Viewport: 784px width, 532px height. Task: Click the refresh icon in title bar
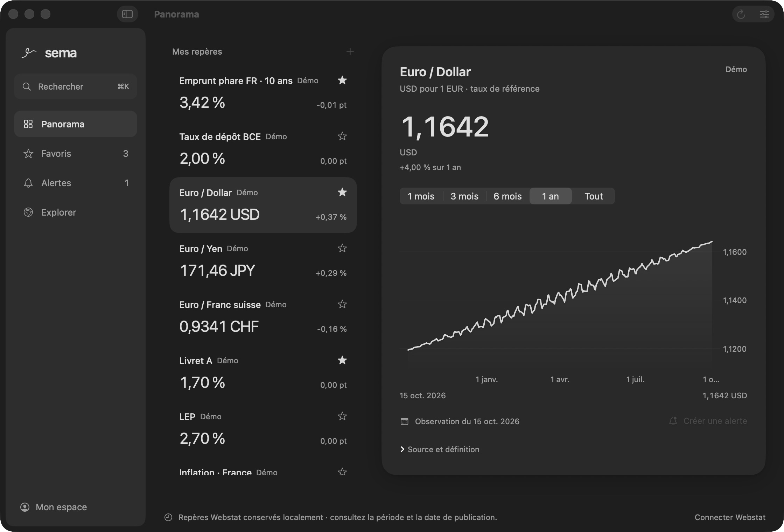tap(741, 14)
